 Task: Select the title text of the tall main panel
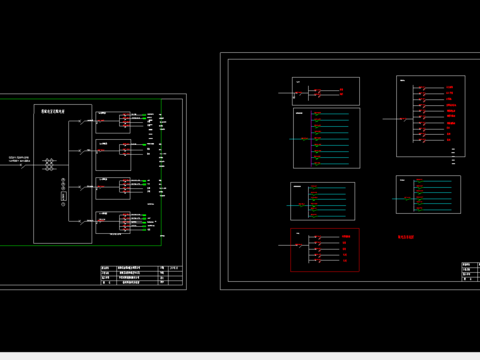pyautogui.click(x=53, y=111)
